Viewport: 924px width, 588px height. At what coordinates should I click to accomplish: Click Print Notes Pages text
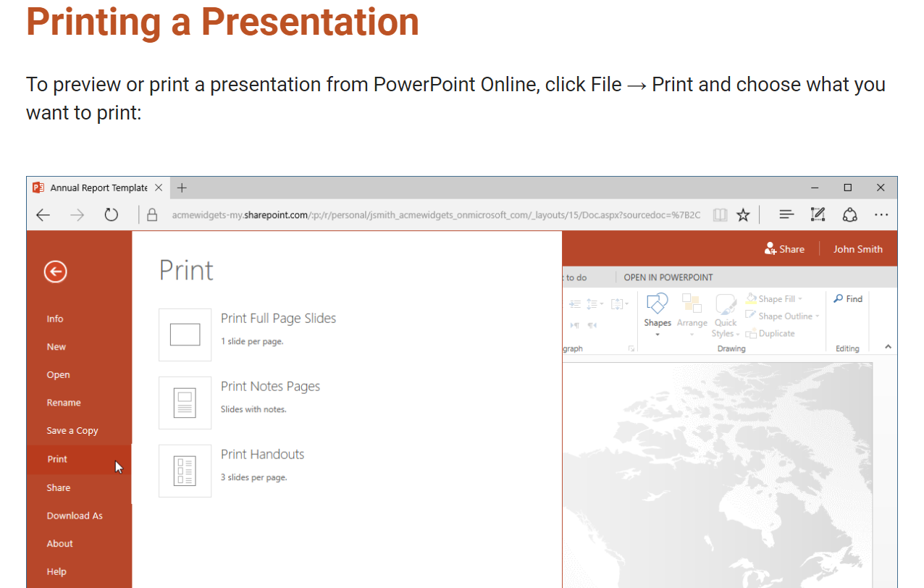[270, 387]
